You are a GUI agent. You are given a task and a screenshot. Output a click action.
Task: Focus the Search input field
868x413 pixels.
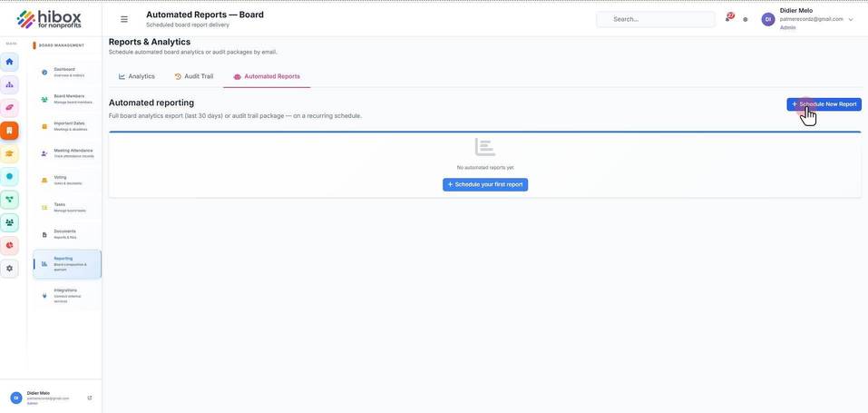(656, 19)
